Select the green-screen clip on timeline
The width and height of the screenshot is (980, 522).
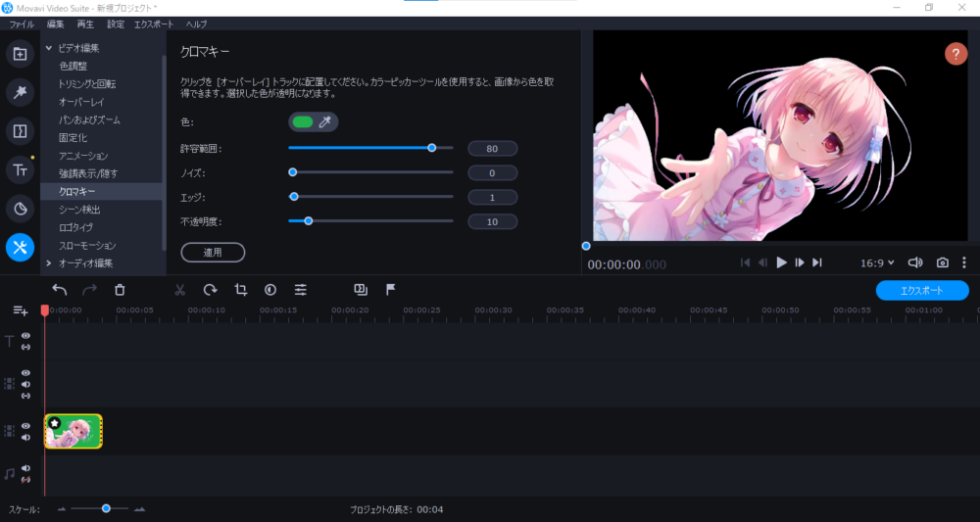73,432
